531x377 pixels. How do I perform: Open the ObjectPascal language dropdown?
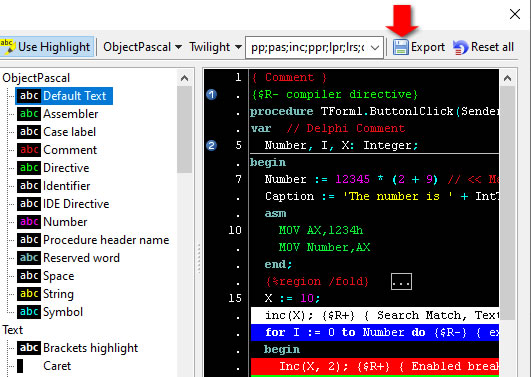[142, 47]
